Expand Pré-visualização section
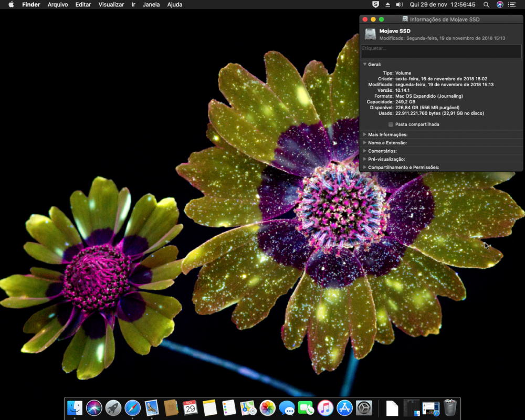 pos(365,159)
